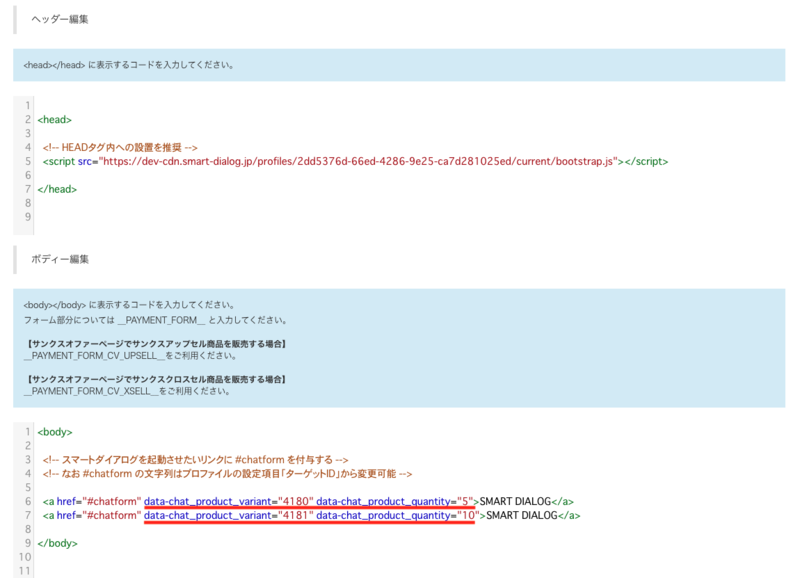800x578 pixels.
Task: Select the opening <body> tag line
Action: [55, 432]
